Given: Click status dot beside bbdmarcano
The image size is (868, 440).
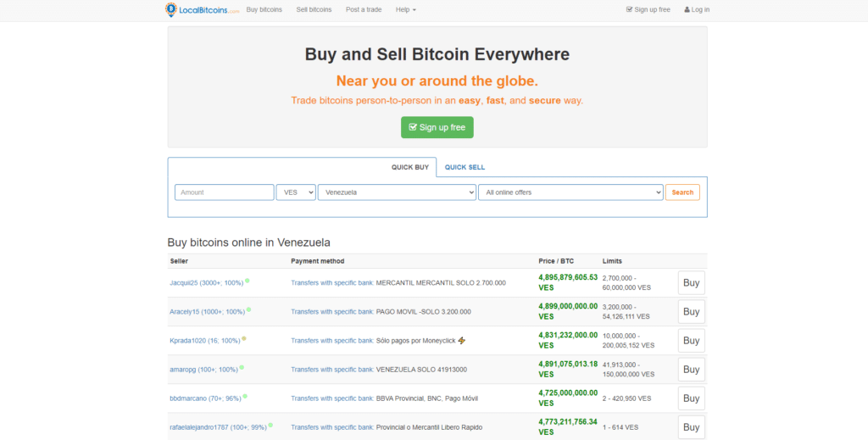Looking at the screenshot, I should [x=245, y=396].
